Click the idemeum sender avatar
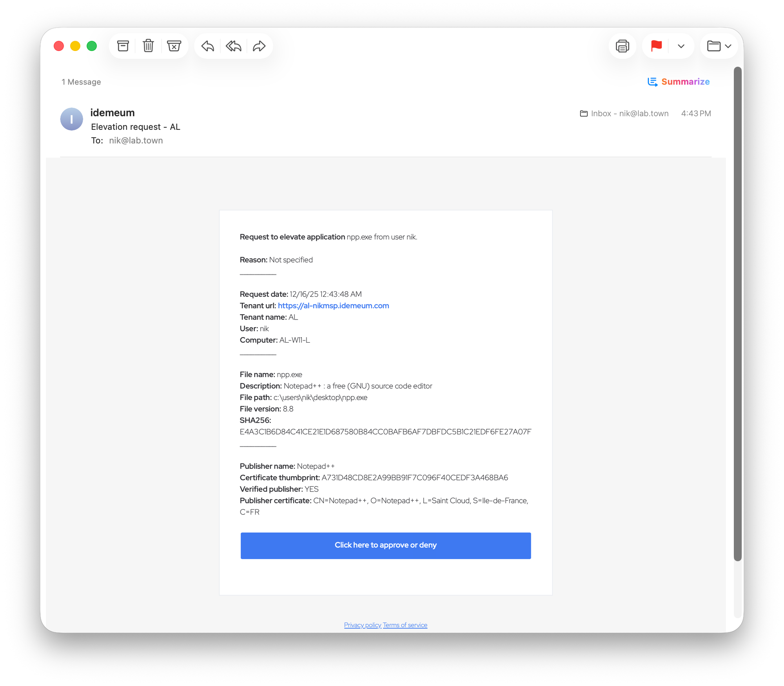 [71, 119]
